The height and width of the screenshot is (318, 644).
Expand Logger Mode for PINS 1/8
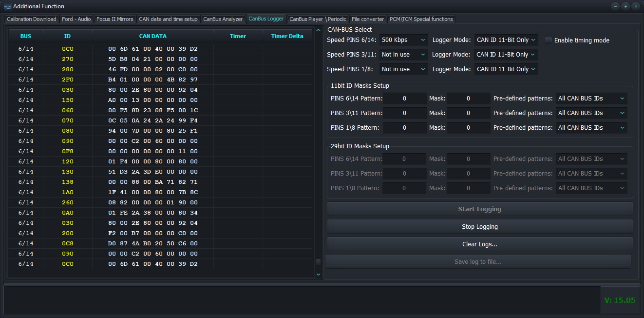coord(506,69)
